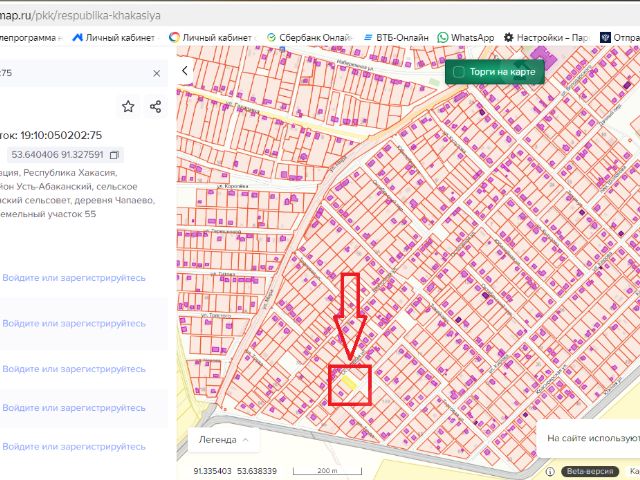
Task: Open Сбербанк Онлайн bookmark
Action: click(x=309, y=38)
